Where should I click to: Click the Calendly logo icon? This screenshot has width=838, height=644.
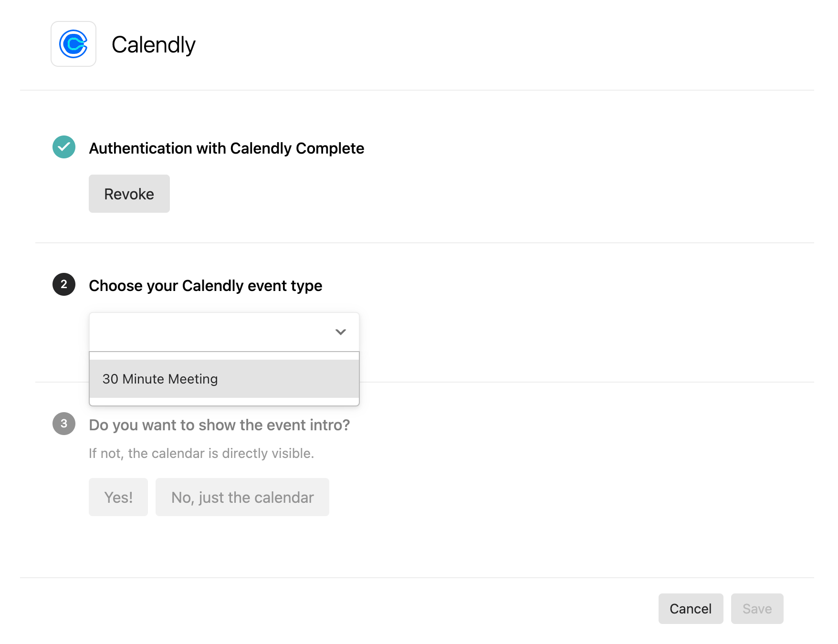click(x=73, y=44)
